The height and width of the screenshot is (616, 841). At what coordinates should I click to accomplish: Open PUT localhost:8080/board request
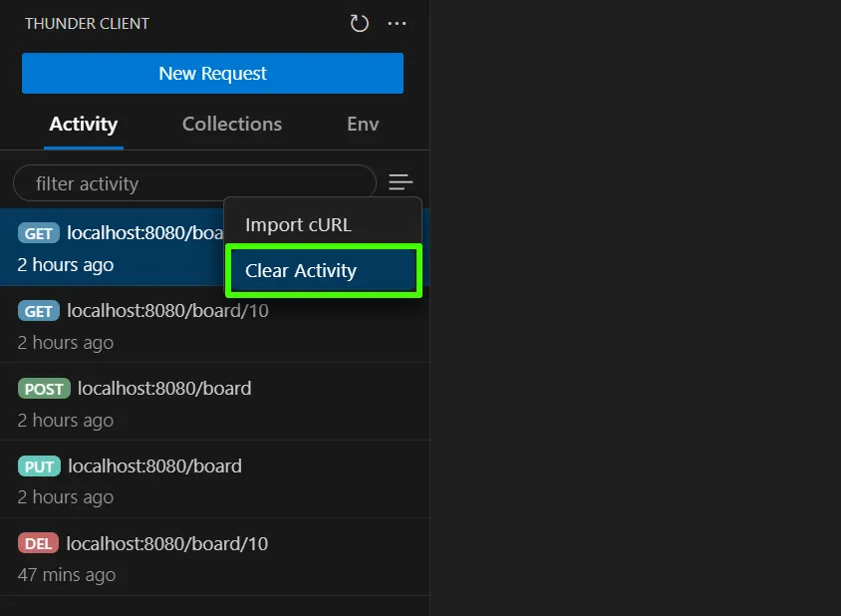[214, 479]
